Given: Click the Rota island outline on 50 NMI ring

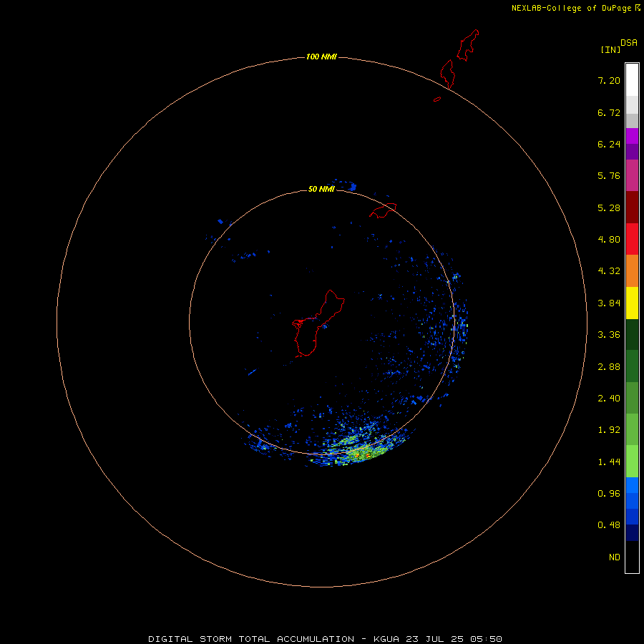Looking at the screenshot, I should coord(383,210).
